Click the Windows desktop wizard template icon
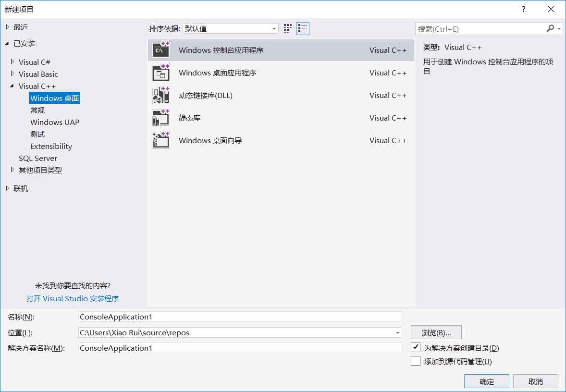Viewport: 566px width, 392px height. 161,140
